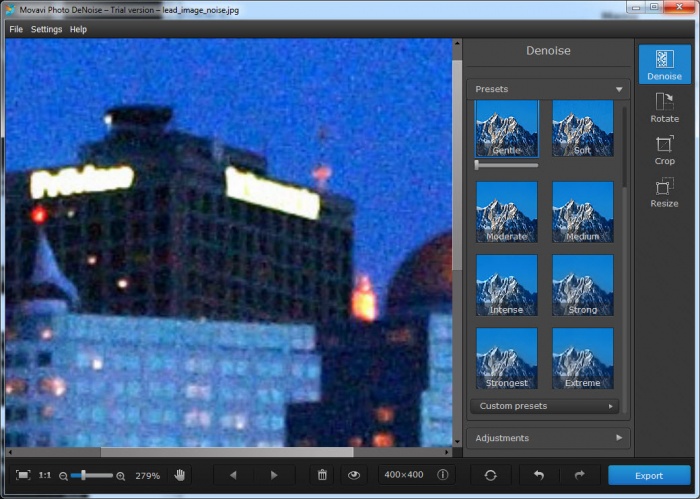Toggle original preview eye icon
Screen dimensions: 700x499
coord(354,475)
